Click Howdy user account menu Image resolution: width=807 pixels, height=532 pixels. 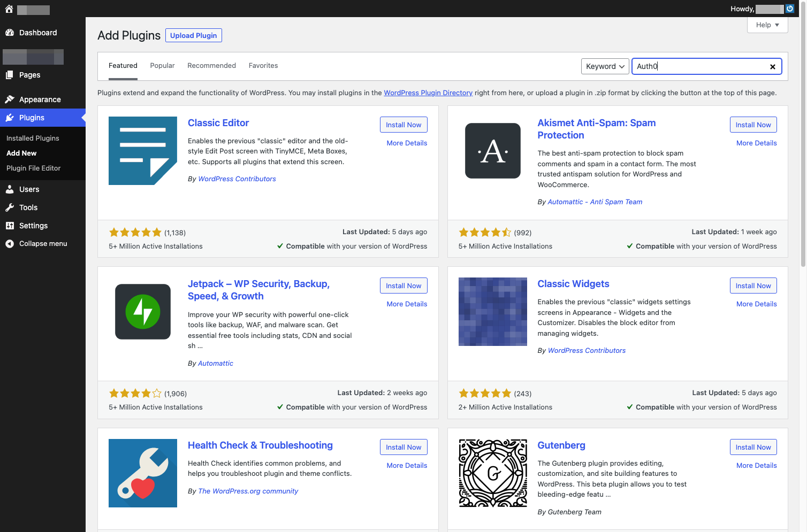(762, 9)
